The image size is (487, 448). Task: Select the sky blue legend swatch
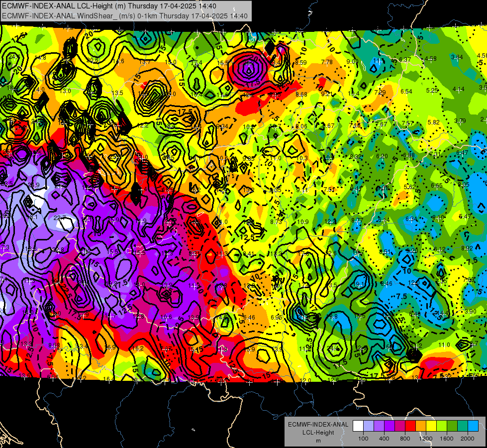click(473, 426)
